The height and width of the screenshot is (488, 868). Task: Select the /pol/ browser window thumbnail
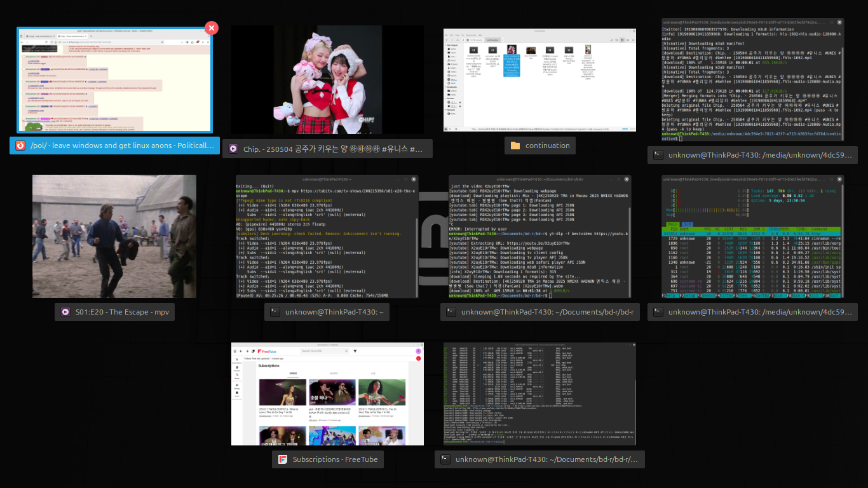coord(114,80)
